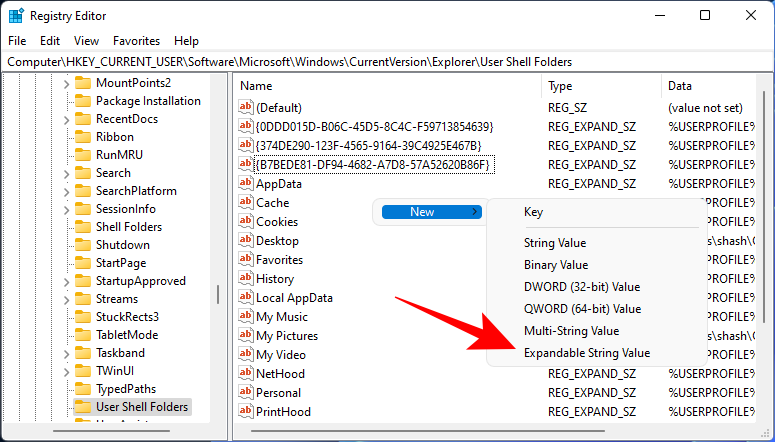The image size is (775, 442).
Task: Click the Registry Editor app icon in title bar
Action: point(15,15)
